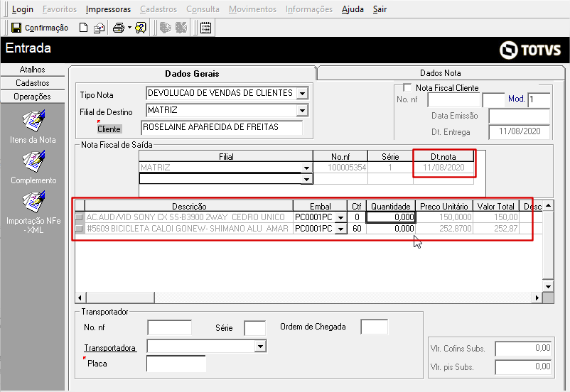Tick the AC.AUD/VID SONY row selector box
This screenshot has width=570, height=392.
[80, 217]
